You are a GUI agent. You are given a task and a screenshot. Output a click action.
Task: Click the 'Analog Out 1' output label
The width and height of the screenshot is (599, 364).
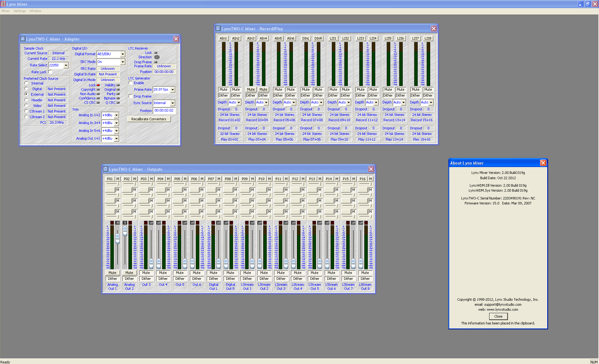point(113,286)
